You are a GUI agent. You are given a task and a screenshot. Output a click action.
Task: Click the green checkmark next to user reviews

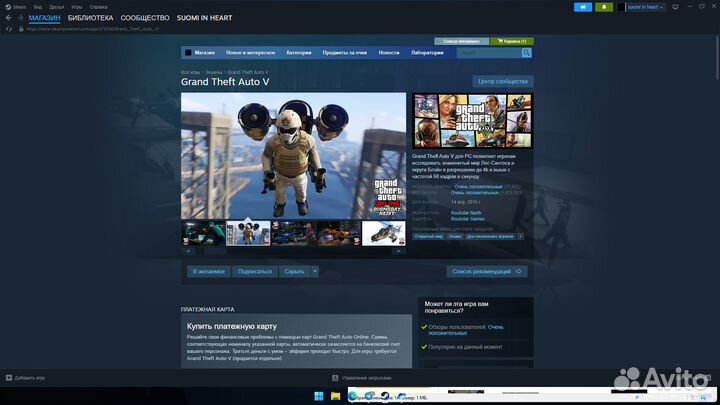pos(424,327)
